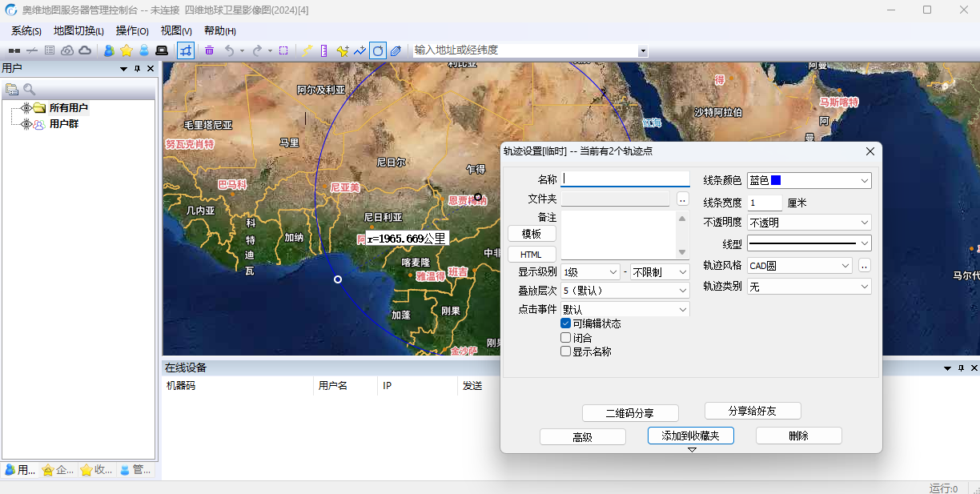The image size is (980, 494).
Task: Select the purple dashed rectangle selection tool
Action: 283,50
